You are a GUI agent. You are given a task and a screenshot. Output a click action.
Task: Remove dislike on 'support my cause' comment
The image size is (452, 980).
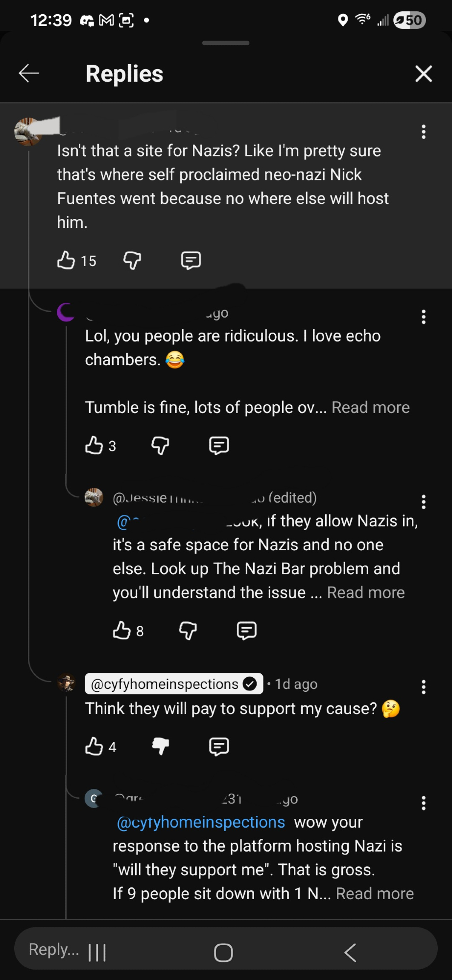(x=160, y=746)
